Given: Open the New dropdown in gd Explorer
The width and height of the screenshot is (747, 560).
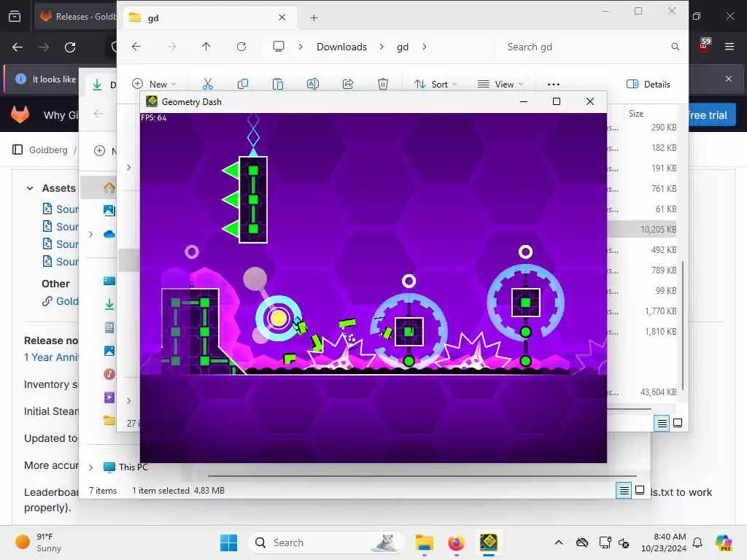Looking at the screenshot, I should 155,85.
